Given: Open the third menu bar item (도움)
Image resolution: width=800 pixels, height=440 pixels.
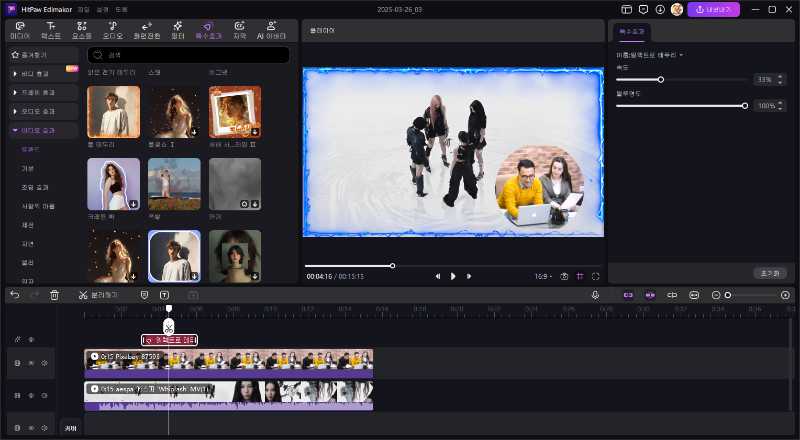Looking at the screenshot, I should [x=121, y=10].
